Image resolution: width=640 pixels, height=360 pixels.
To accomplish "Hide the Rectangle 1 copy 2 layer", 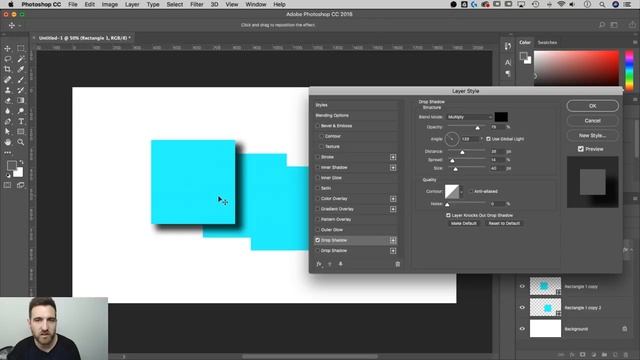I will click(522, 307).
